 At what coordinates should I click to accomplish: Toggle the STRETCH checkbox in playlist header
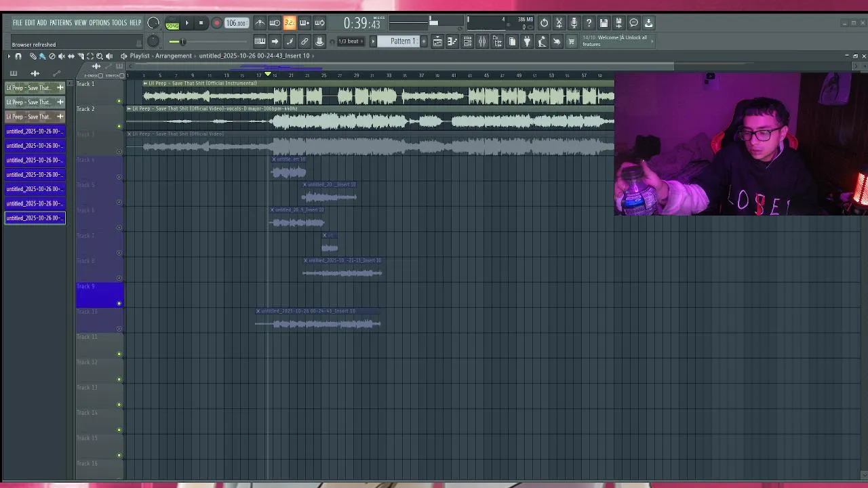pyautogui.click(x=122, y=75)
